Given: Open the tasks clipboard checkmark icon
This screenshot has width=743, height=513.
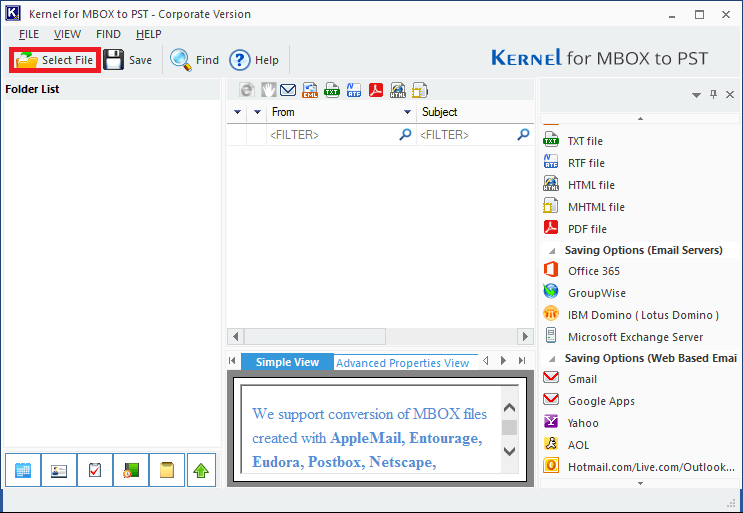Looking at the screenshot, I should pyautogui.click(x=95, y=470).
